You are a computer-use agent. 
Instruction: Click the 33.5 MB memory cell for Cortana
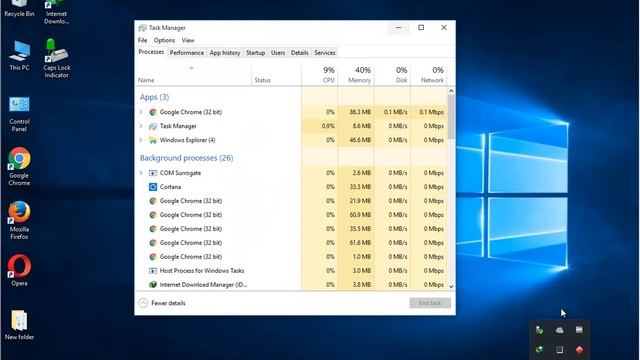point(356,187)
